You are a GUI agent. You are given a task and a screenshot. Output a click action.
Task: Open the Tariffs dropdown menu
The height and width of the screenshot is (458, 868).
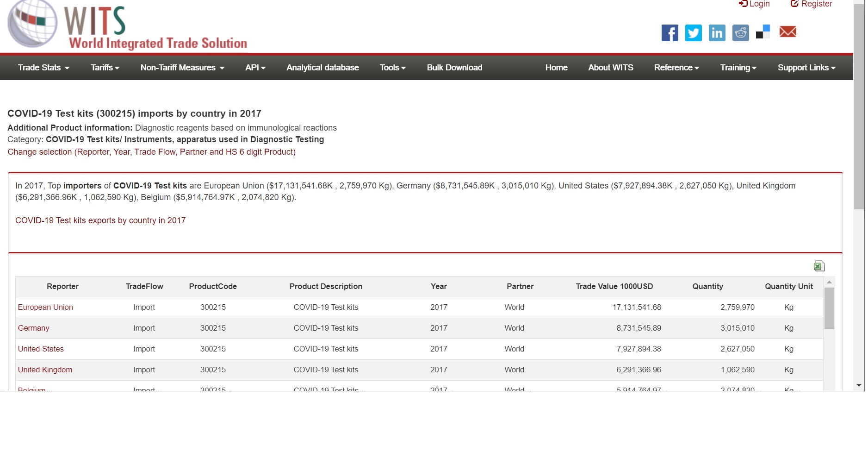point(105,68)
